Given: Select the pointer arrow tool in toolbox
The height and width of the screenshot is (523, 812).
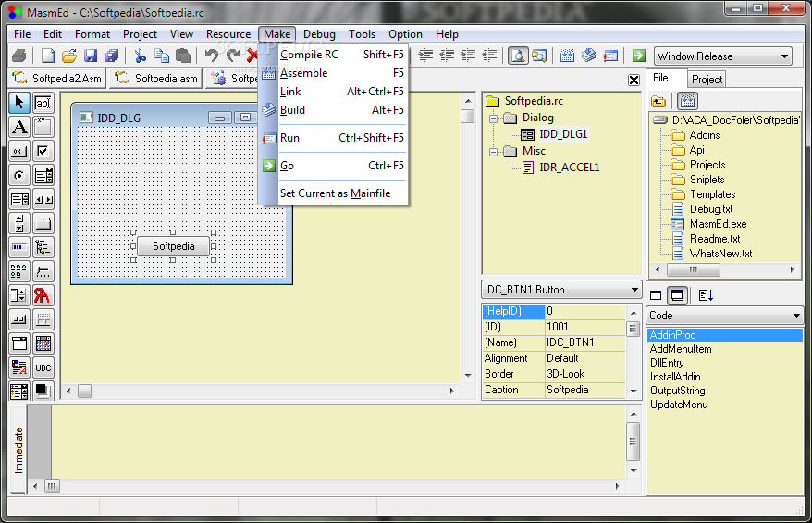Looking at the screenshot, I should [x=19, y=103].
